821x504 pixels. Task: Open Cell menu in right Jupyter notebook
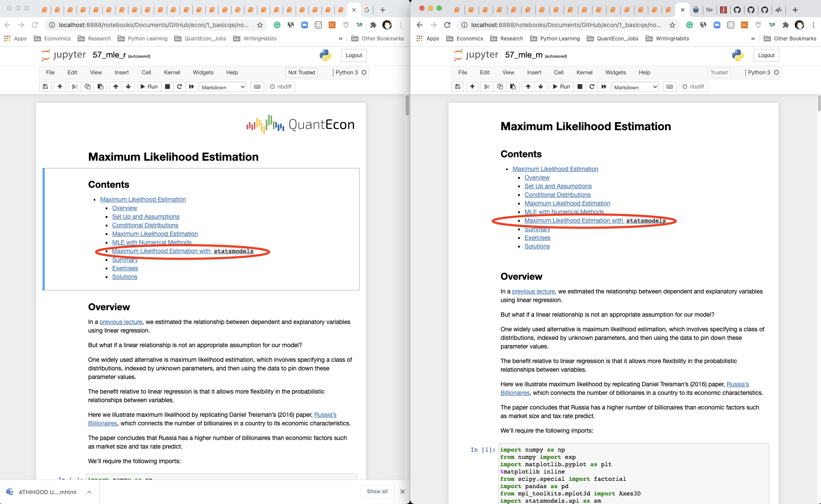point(559,73)
